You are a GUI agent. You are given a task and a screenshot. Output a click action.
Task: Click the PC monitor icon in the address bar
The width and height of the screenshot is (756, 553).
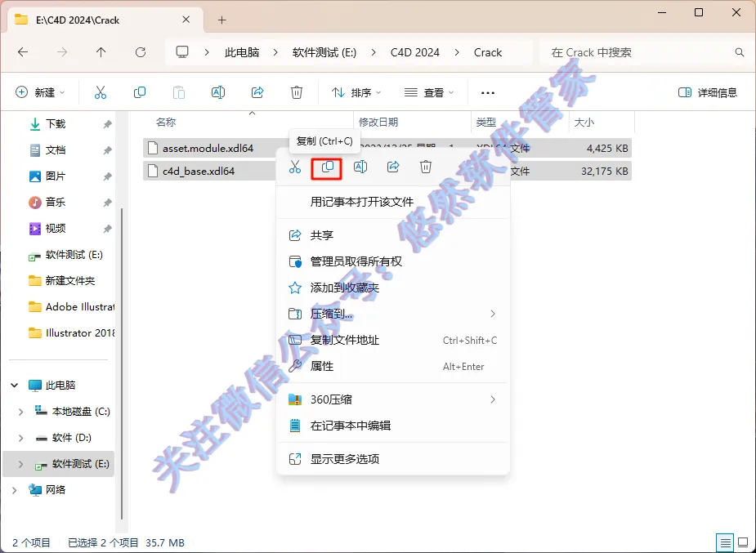pyautogui.click(x=181, y=52)
